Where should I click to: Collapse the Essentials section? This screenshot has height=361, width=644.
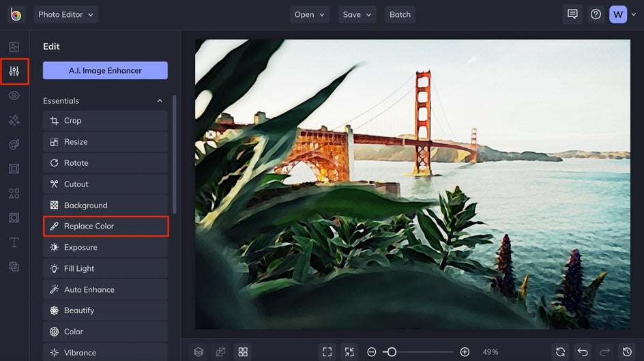[x=160, y=100]
